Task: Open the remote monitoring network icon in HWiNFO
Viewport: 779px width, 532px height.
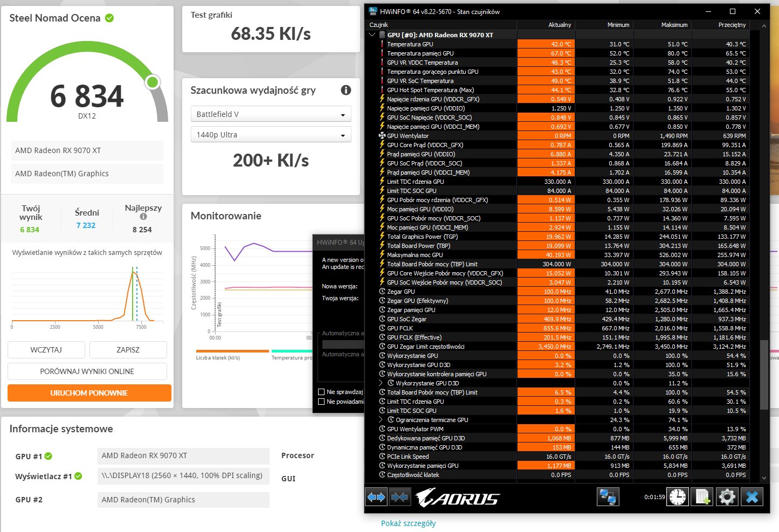Action: coord(608,497)
